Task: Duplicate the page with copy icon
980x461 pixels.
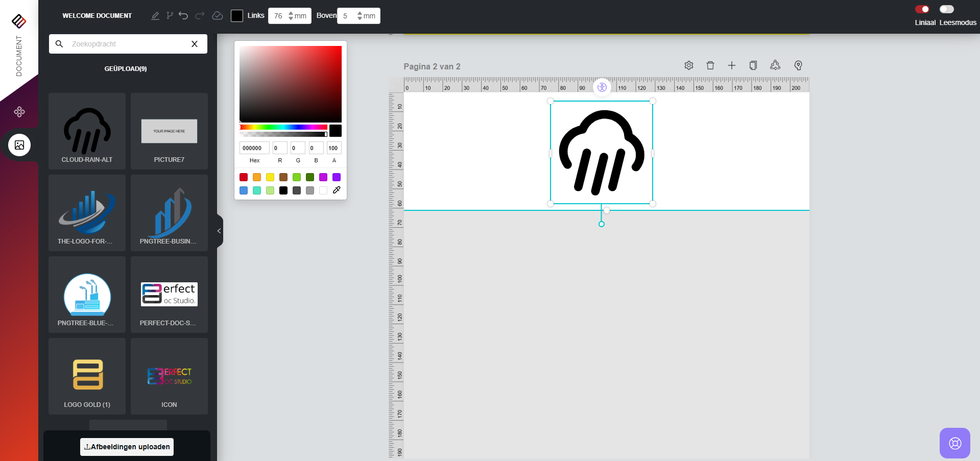Action: [753, 65]
